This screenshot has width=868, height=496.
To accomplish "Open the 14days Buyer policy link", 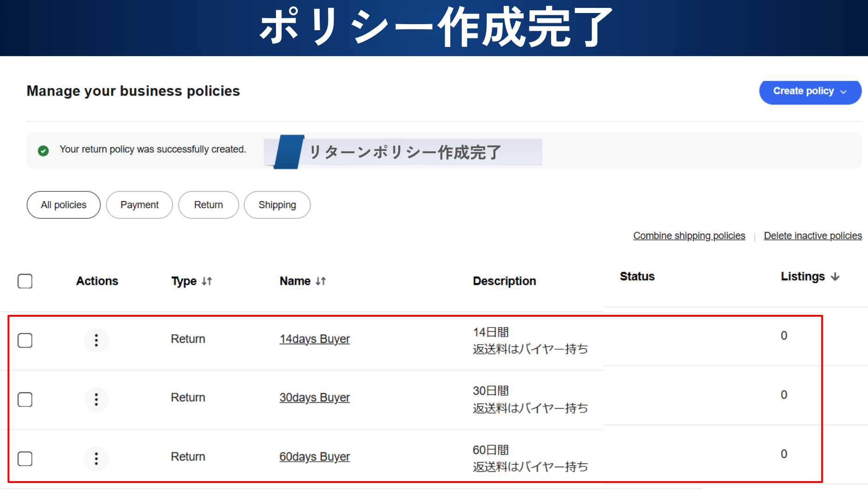I will coord(315,339).
